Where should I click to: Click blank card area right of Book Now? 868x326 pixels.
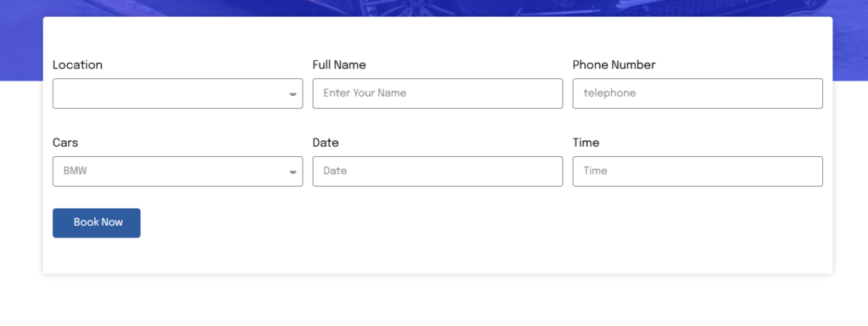481,223
